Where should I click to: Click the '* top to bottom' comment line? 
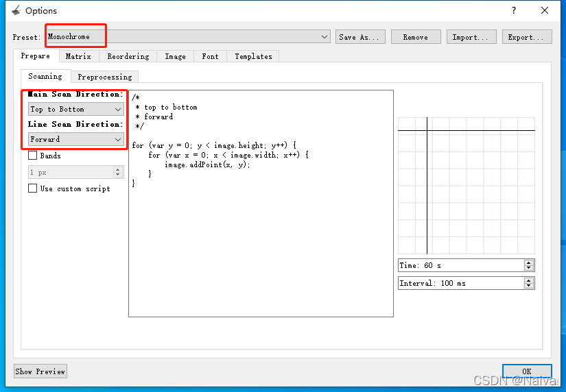(x=167, y=107)
